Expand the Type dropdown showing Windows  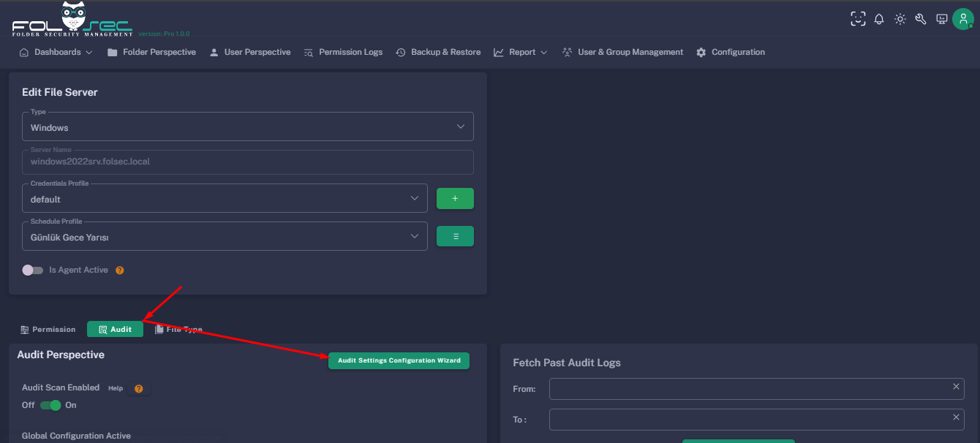pyautogui.click(x=247, y=127)
